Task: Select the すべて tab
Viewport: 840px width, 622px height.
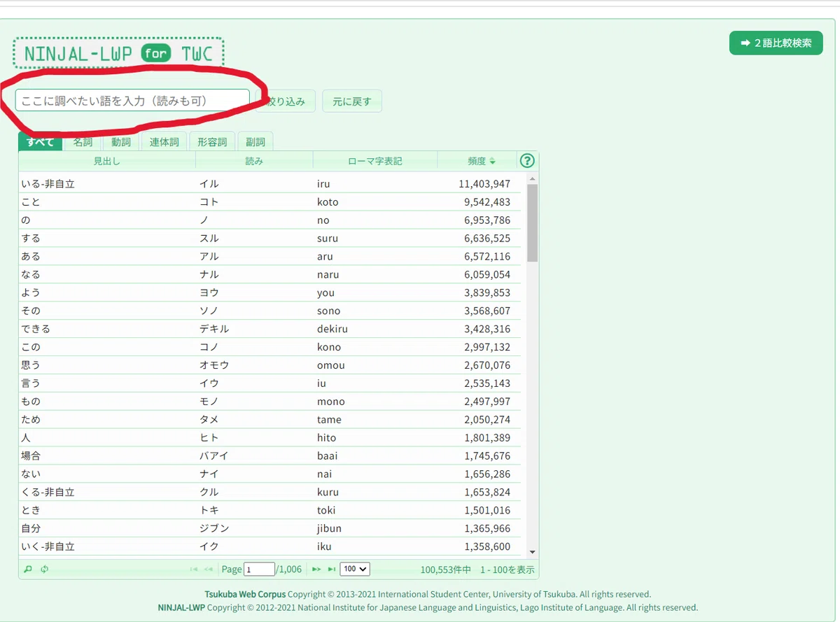Action: pos(41,141)
